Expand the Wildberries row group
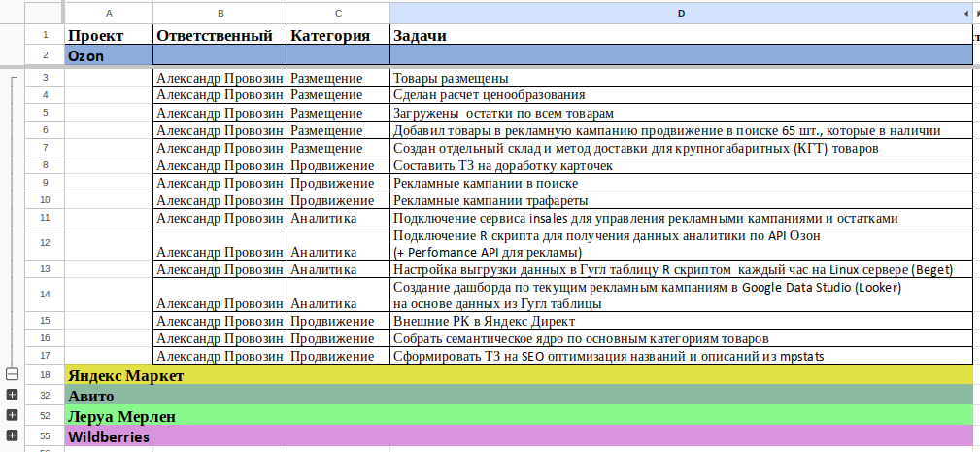 point(12,435)
